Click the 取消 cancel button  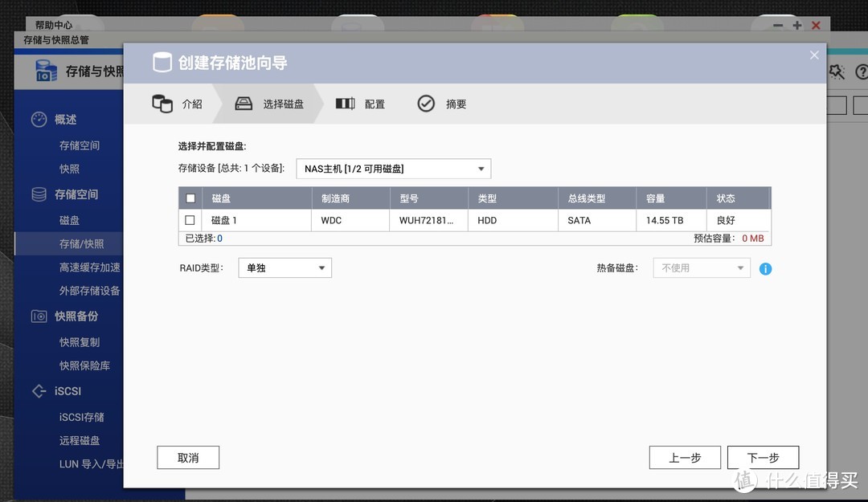[187, 457]
